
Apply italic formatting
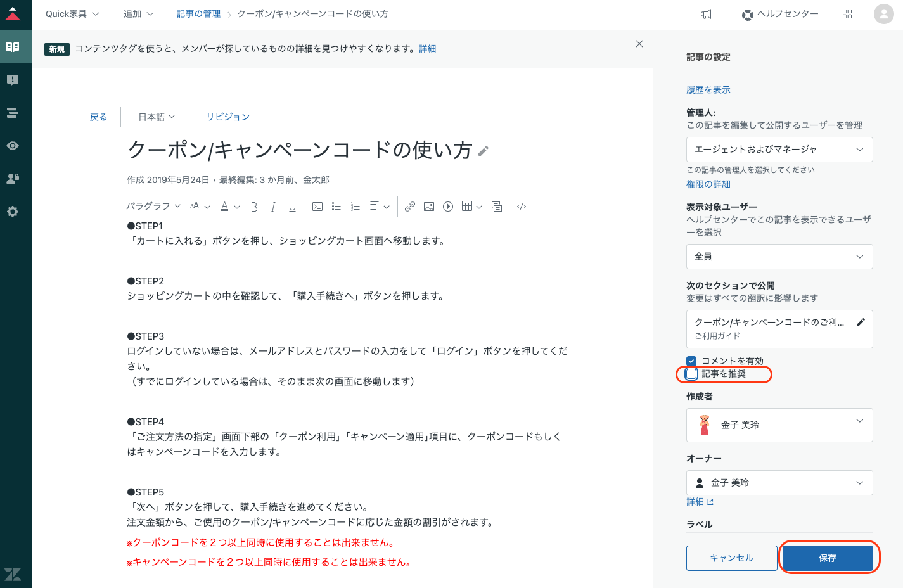(273, 206)
